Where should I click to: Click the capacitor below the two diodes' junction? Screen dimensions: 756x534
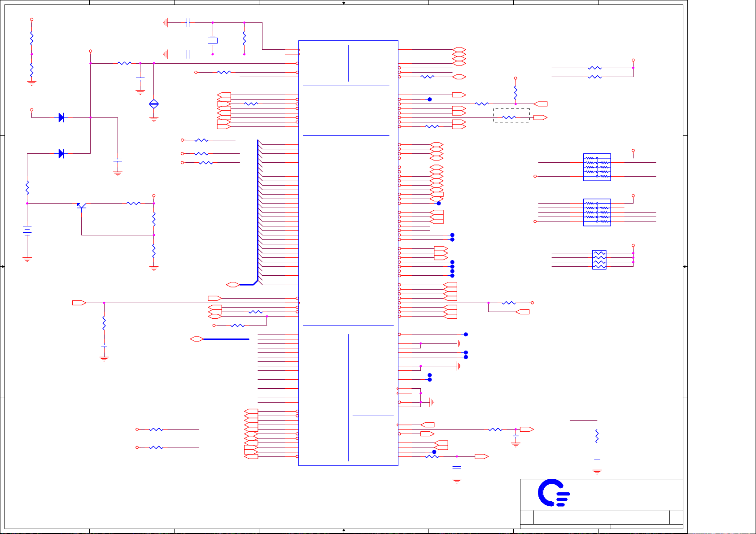(x=118, y=160)
